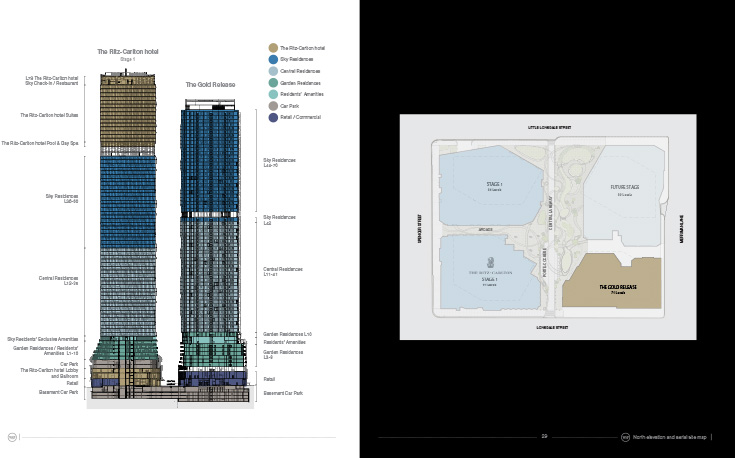Click the 'Garden Residences L10' label
The image size is (735, 458).
tap(287, 334)
